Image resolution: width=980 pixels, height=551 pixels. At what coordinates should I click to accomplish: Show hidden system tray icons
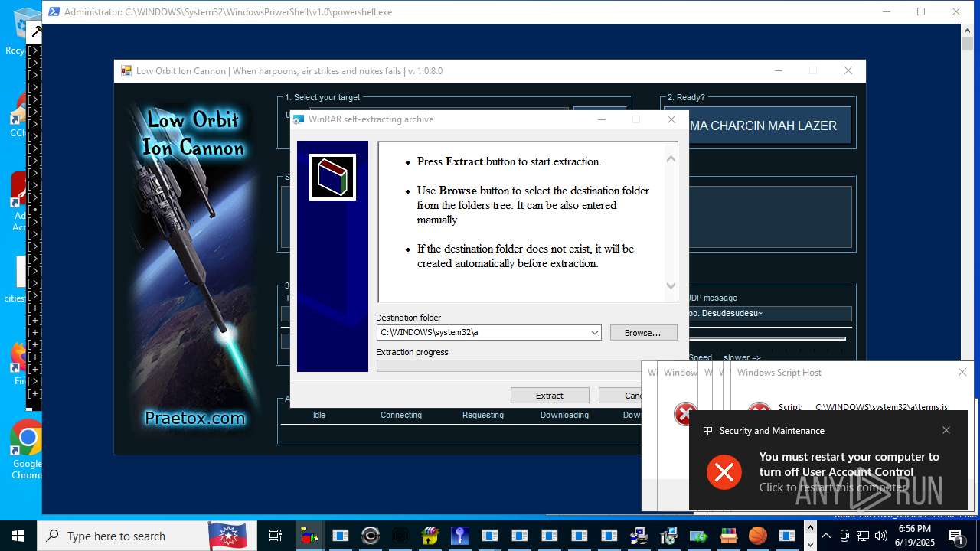(826, 536)
